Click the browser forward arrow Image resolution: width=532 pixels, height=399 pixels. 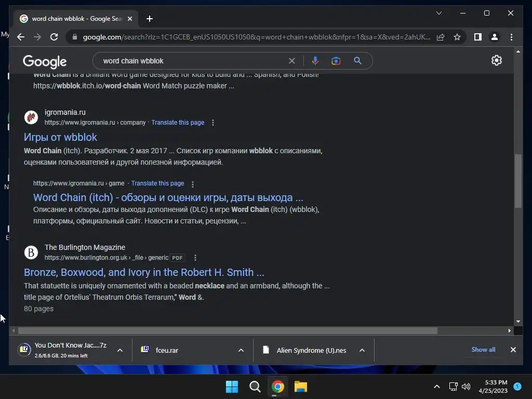point(37,37)
